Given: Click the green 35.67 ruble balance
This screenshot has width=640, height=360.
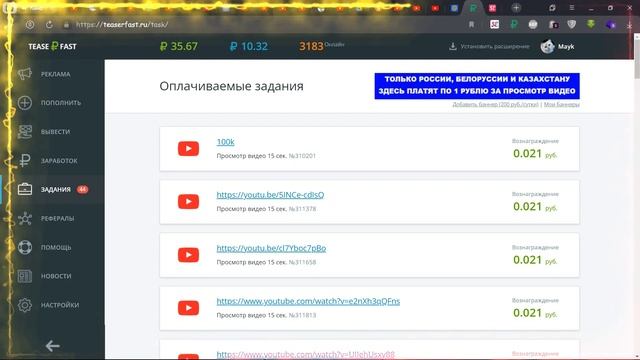Looking at the screenshot, I should tap(178, 46).
